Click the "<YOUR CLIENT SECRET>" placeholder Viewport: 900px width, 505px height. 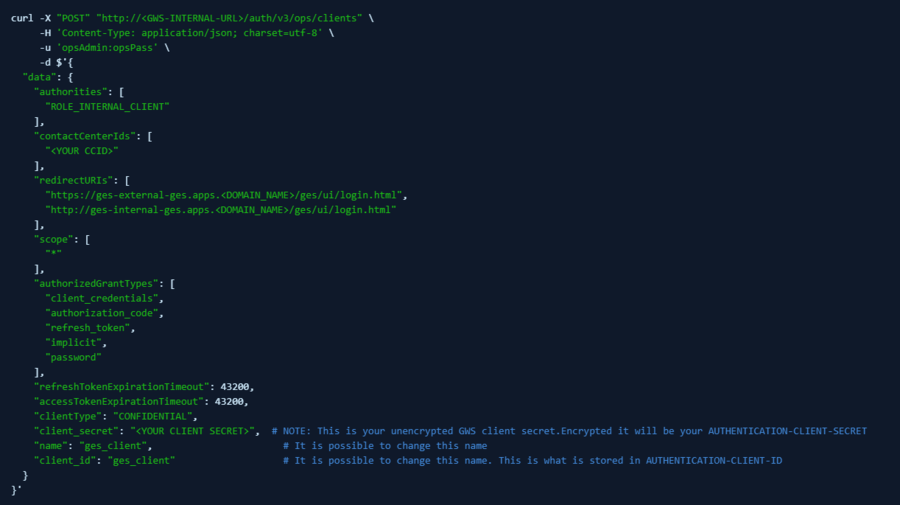(x=192, y=431)
